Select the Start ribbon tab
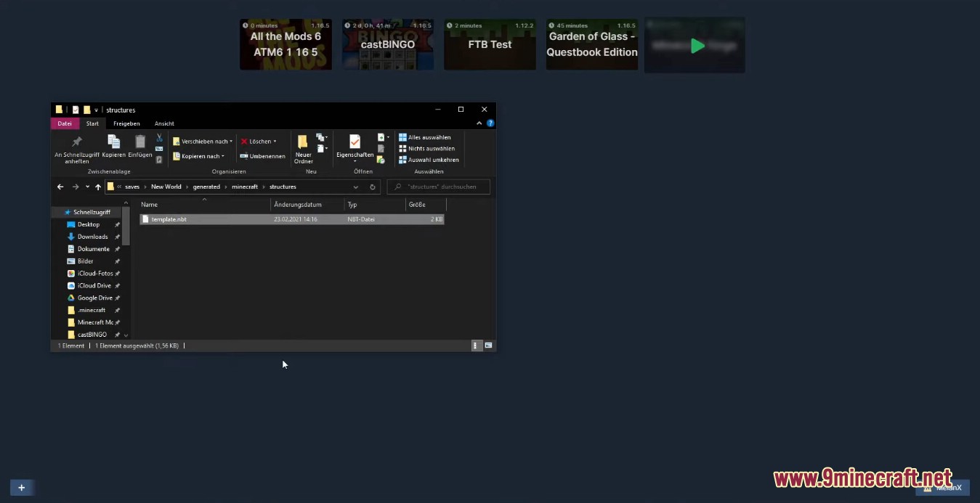Image resolution: width=980 pixels, height=503 pixels. pyautogui.click(x=92, y=123)
